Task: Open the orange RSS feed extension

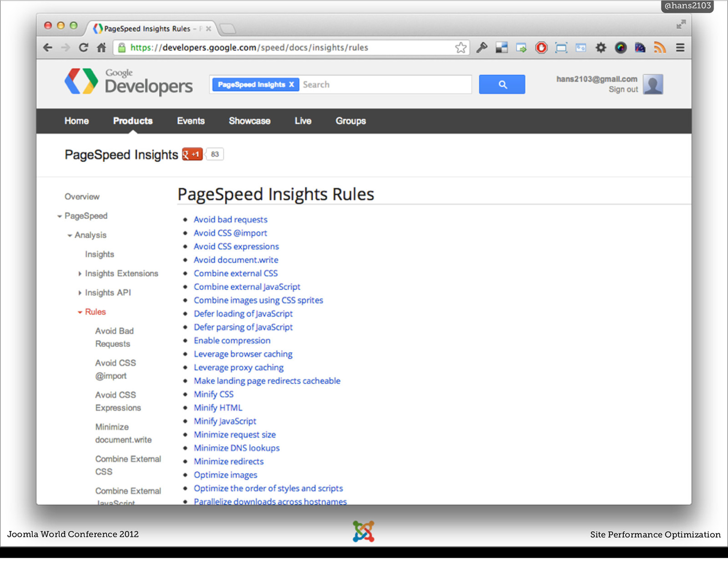Action: (659, 47)
